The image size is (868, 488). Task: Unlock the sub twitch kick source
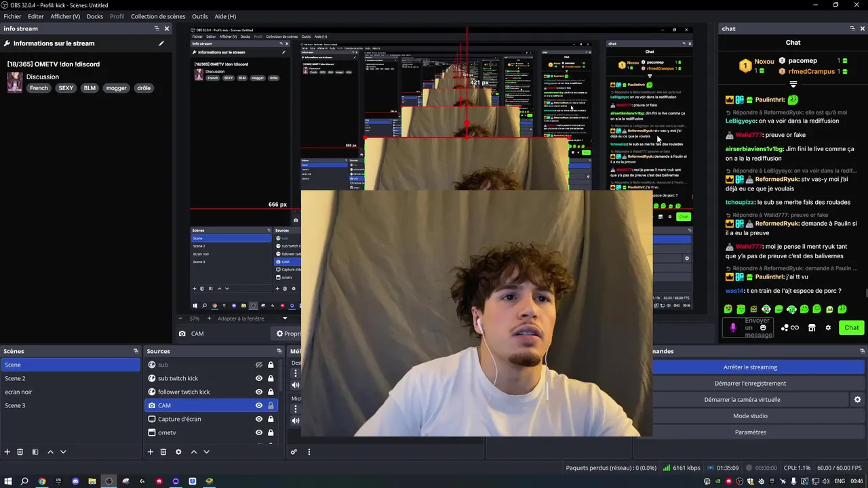(271, 378)
